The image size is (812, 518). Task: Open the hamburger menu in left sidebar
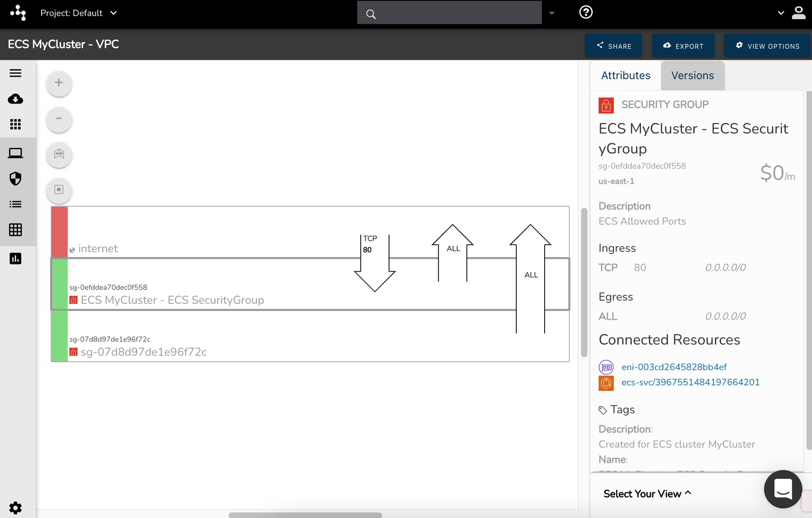click(x=15, y=73)
